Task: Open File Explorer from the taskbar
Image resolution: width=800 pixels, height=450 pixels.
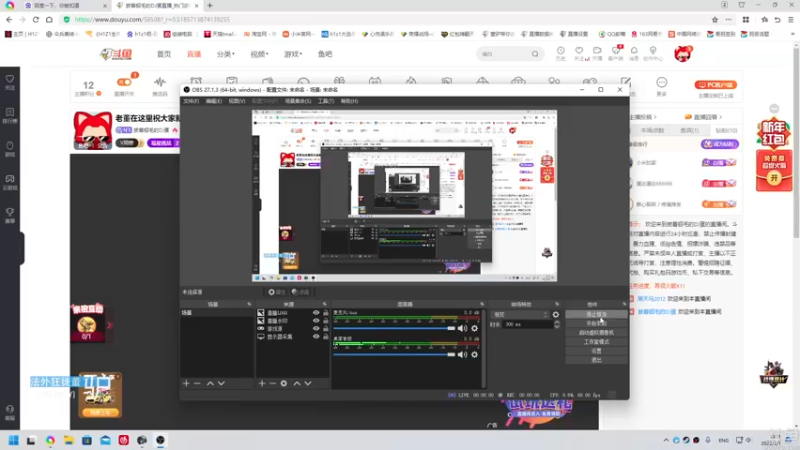Action: [68, 440]
